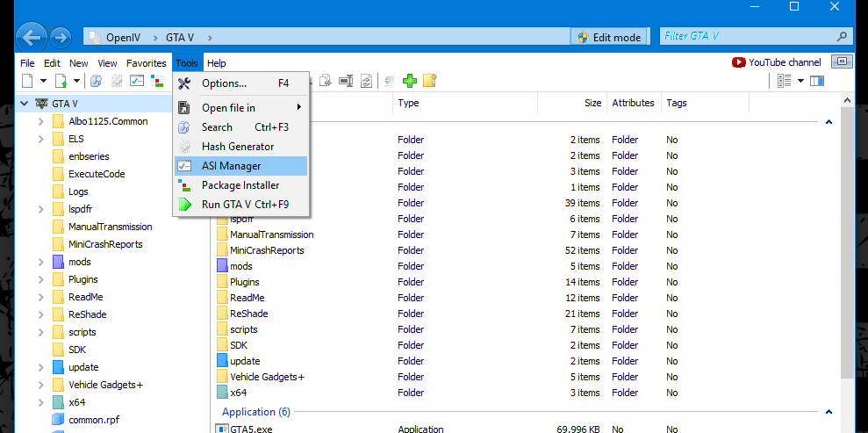
Task: Select ASI Manager from Tools menu
Action: coord(240,165)
